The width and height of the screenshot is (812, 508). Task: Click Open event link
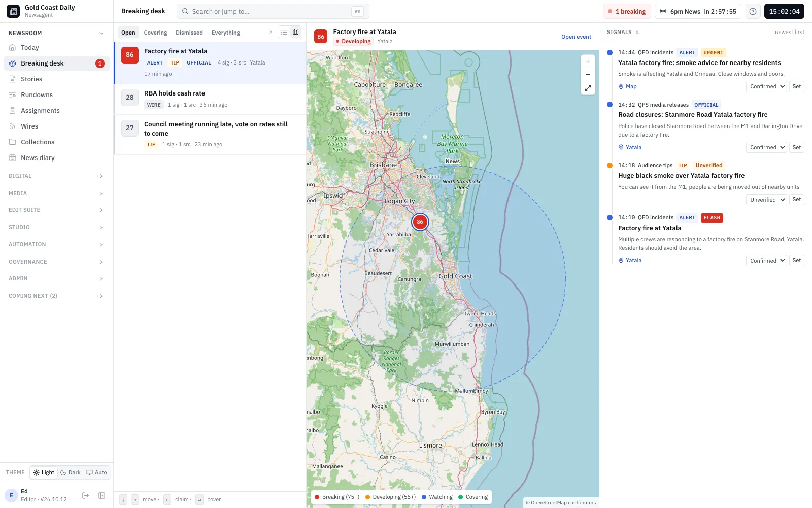(x=576, y=37)
